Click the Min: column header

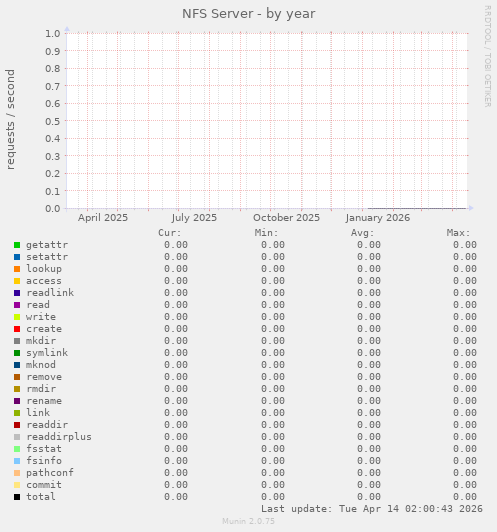tap(266, 233)
